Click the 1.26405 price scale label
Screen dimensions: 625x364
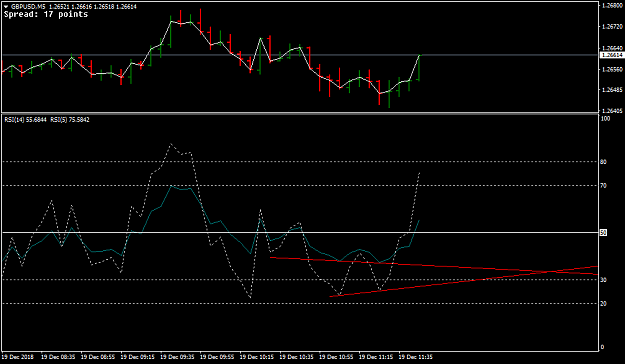612,110
